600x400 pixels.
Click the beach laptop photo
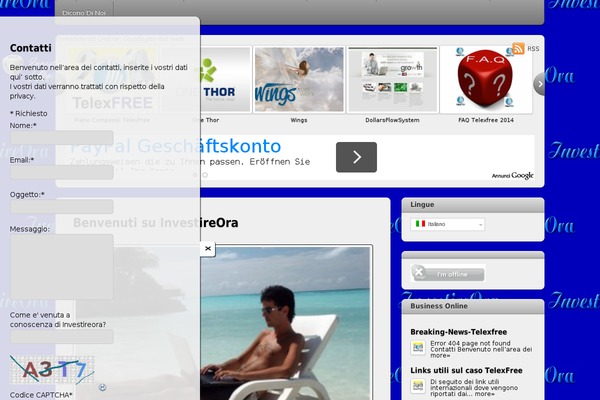(x=286, y=323)
